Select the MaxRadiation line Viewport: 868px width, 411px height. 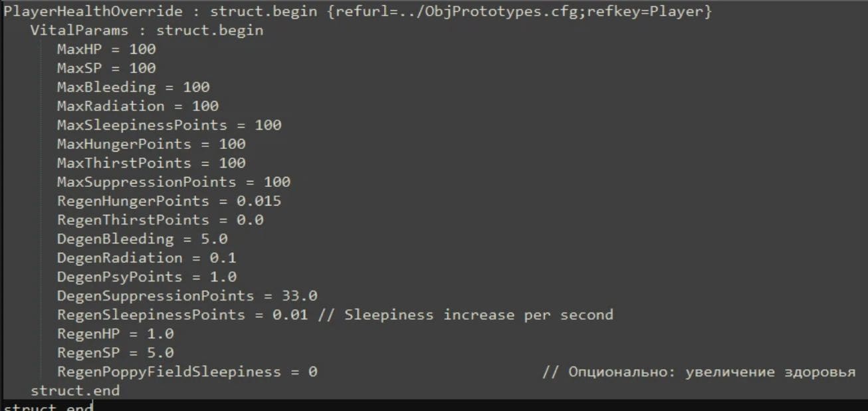(x=137, y=106)
